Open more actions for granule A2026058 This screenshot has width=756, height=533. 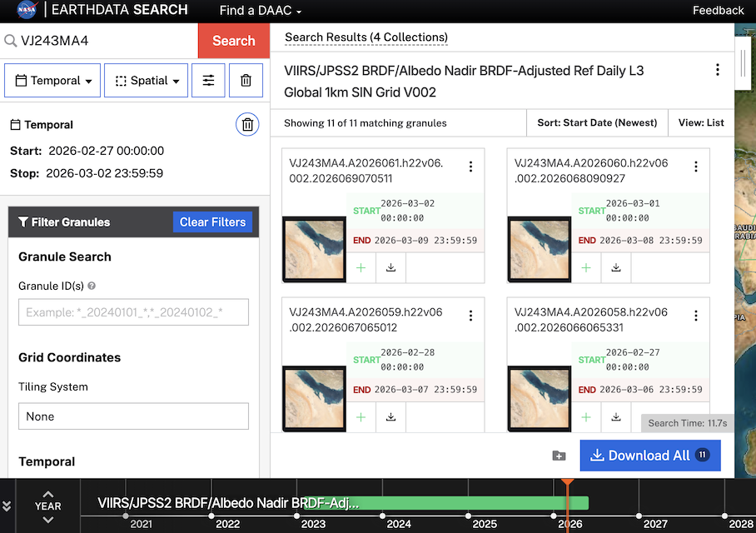(x=696, y=316)
